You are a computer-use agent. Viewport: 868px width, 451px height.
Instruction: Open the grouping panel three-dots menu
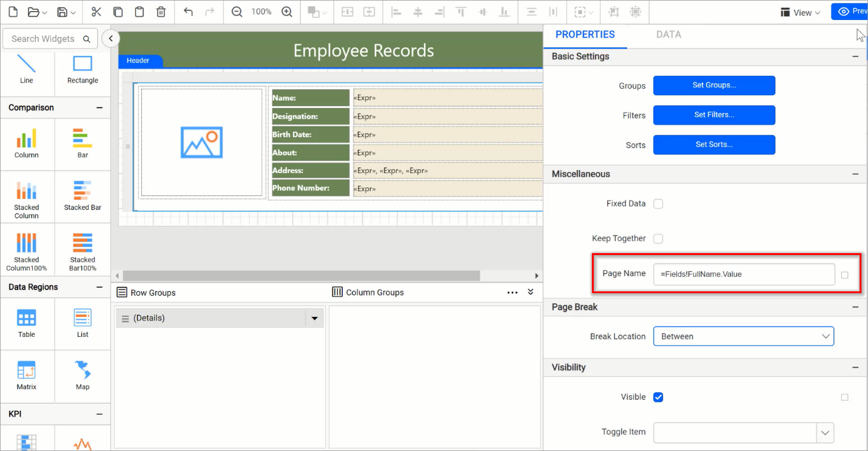[513, 293]
